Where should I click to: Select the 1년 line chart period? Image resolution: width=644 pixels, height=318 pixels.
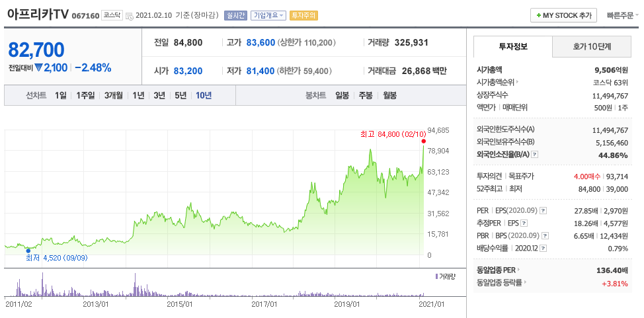click(138, 95)
